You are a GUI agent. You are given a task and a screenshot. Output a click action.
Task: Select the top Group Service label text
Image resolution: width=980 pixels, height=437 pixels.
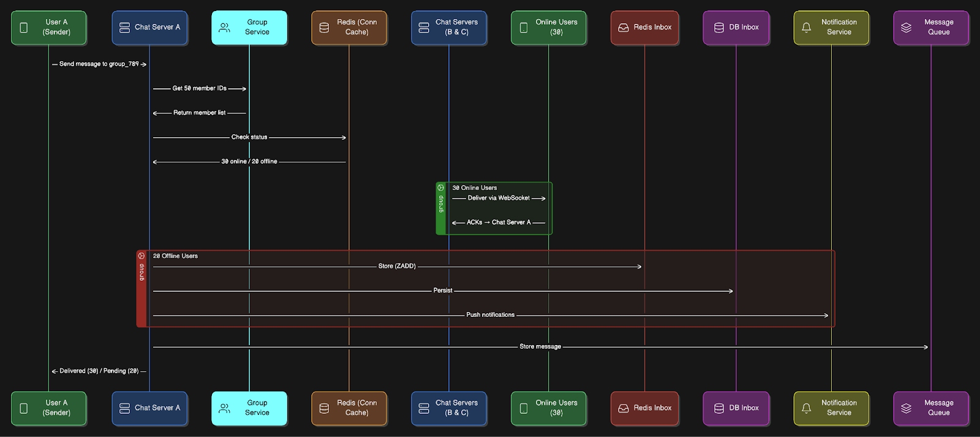(x=257, y=27)
